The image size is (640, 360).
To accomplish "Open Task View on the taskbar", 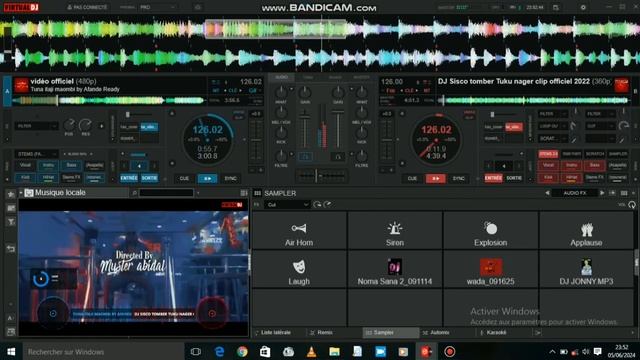I will pyautogui.click(x=196, y=351).
